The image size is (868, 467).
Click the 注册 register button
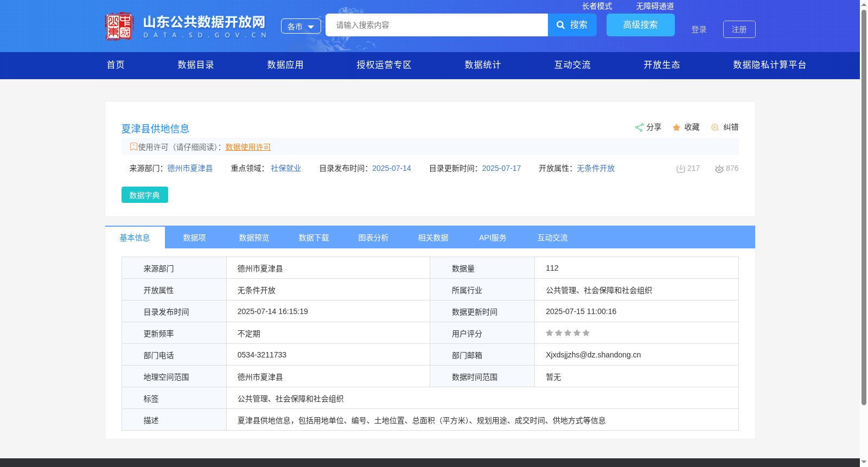[x=739, y=29]
